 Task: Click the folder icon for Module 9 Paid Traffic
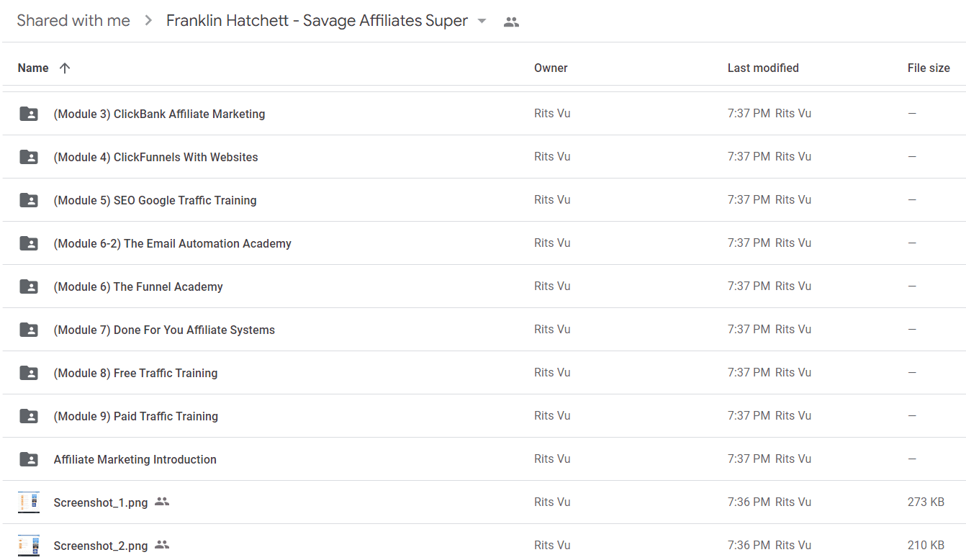[29, 415]
